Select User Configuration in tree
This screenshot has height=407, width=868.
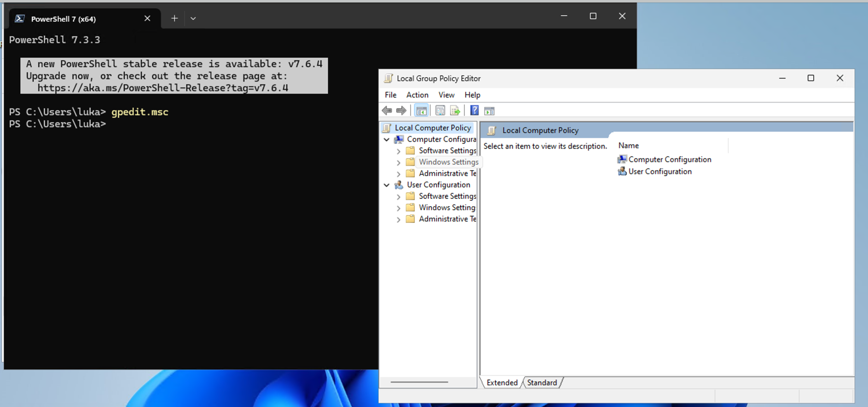coord(438,185)
